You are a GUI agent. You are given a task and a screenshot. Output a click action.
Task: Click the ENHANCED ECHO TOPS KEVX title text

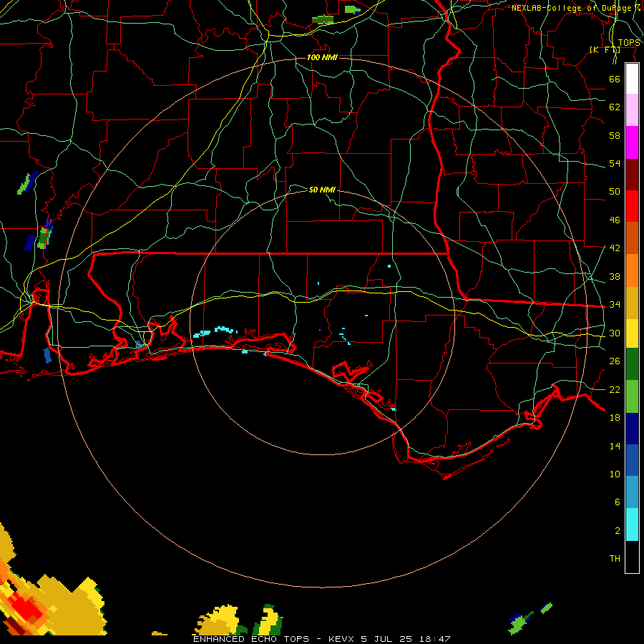click(321, 639)
